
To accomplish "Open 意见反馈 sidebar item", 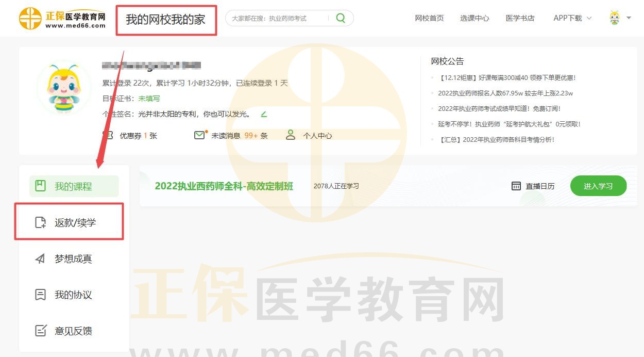I will (x=73, y=331).
